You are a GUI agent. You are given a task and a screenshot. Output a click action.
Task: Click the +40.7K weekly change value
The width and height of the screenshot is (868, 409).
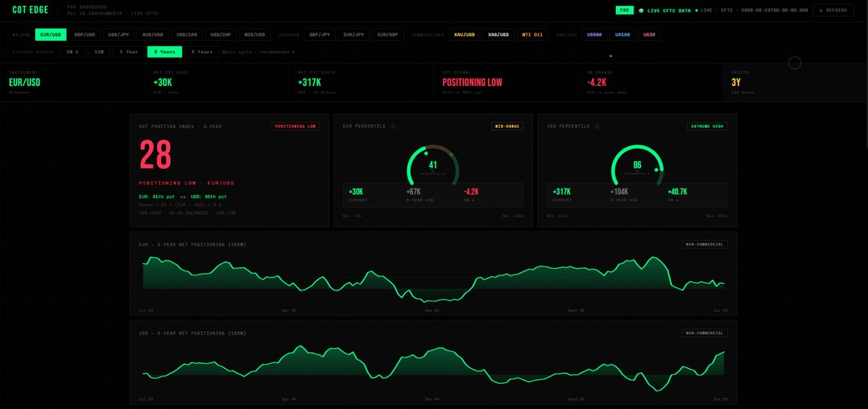pos(678,191)
